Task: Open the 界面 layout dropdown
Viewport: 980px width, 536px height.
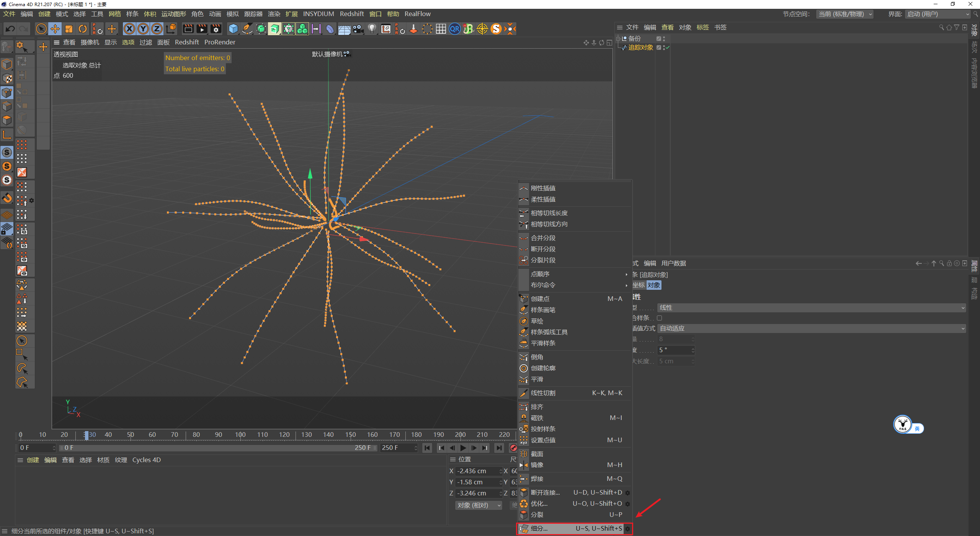Action: pyautogui.click(x=938, y=14)
